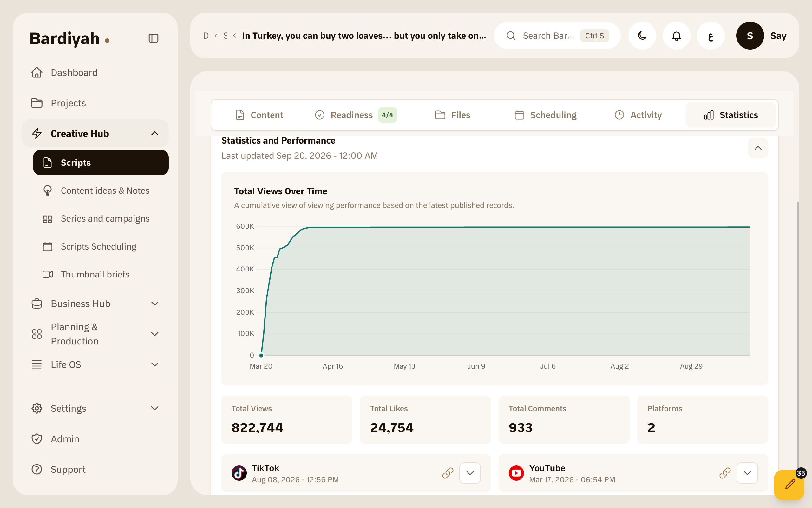Copy the YouTube link icon
The width and height of the screenshot is (812, 508).
pos(725,473)
